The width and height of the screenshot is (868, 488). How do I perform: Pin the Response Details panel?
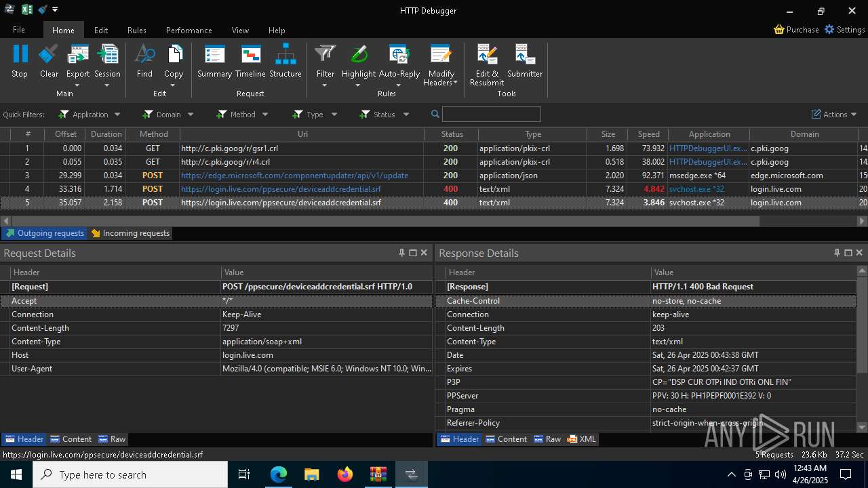point(837,253)
